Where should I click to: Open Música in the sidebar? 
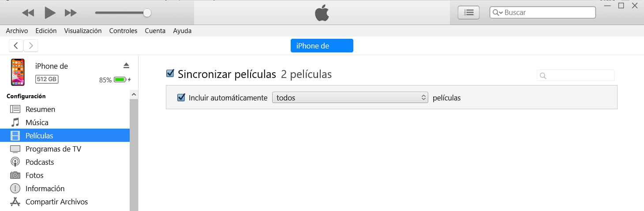pyautogui.click(x=37, y=122)
